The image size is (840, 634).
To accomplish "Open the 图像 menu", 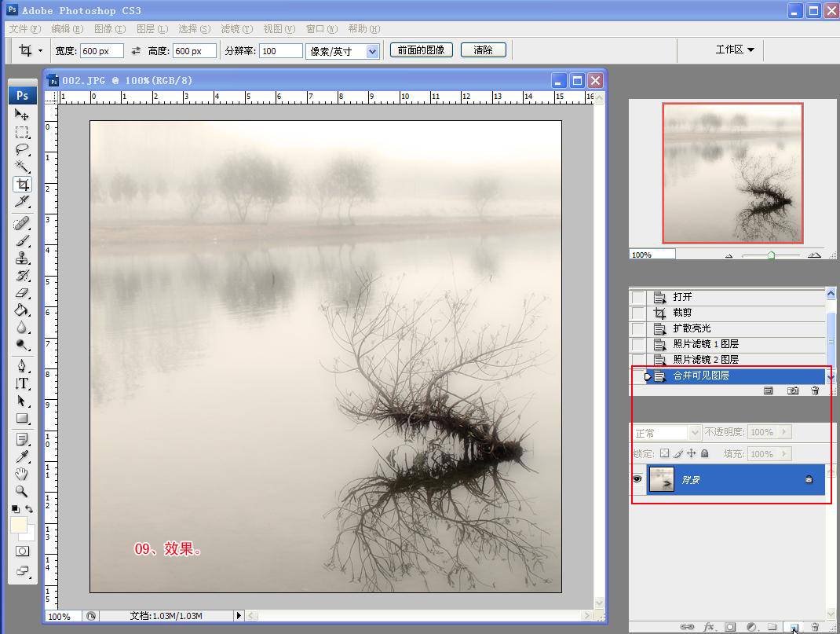I will tap(109, 29).
